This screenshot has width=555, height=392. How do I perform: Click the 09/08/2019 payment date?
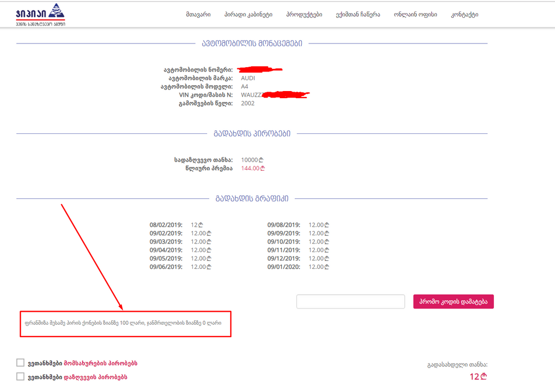[x=284, y=225]
